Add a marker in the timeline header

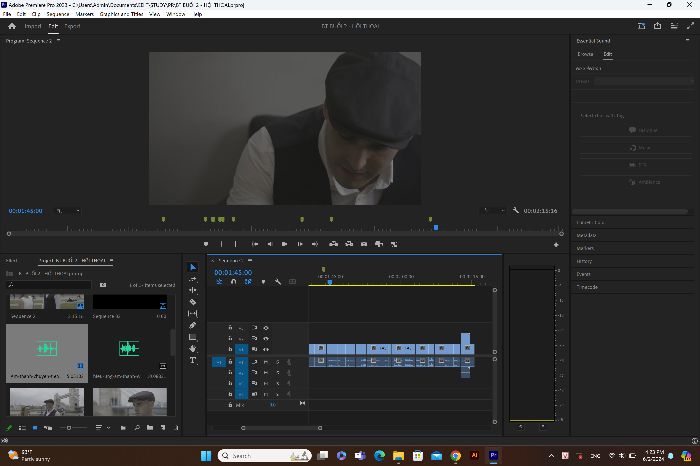tap(263, 282)
